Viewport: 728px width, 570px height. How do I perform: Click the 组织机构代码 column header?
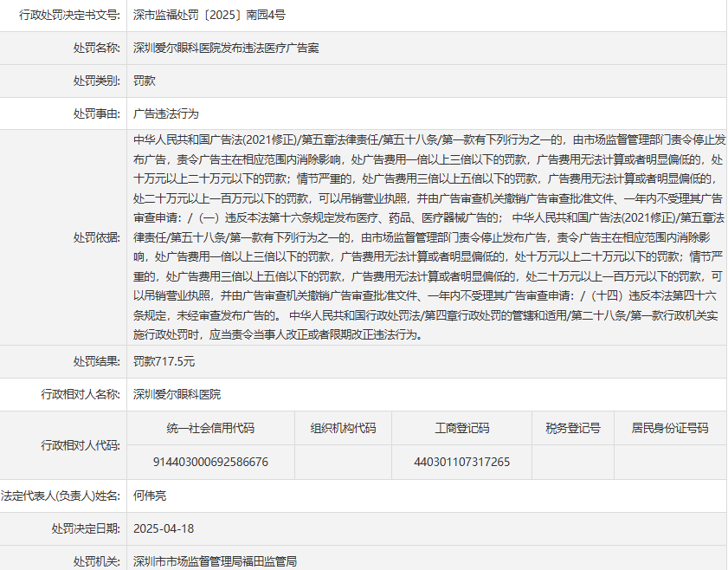343,428
